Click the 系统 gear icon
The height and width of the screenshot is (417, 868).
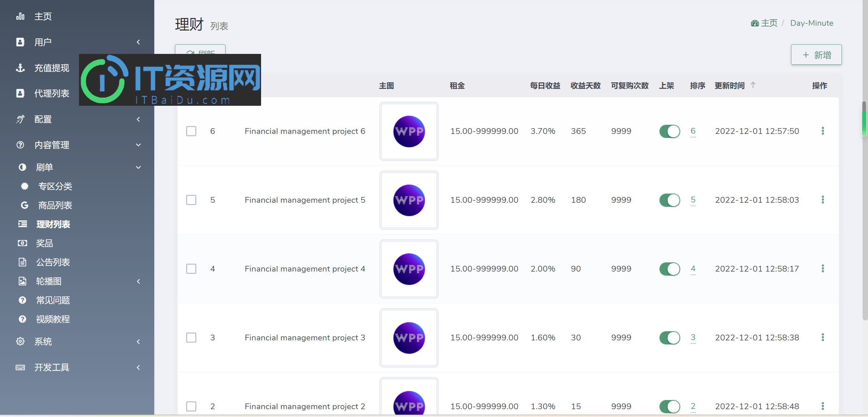pos(20,341)
